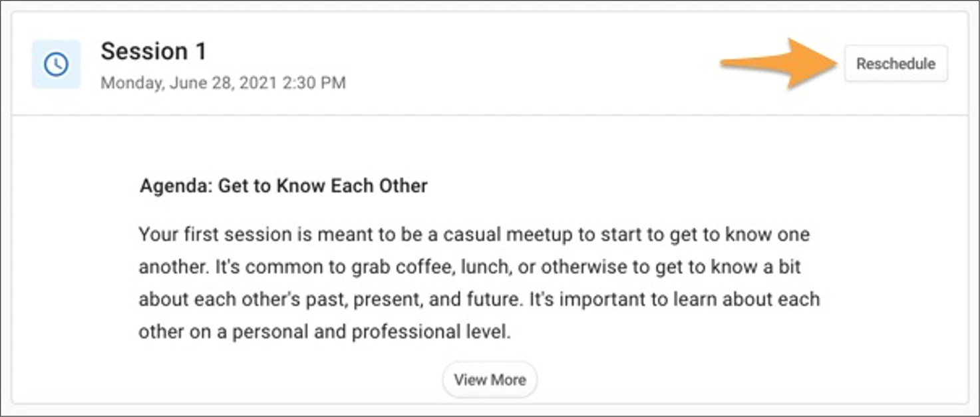Click the orange arrow pointing to Reschedule

pos(780,63)
